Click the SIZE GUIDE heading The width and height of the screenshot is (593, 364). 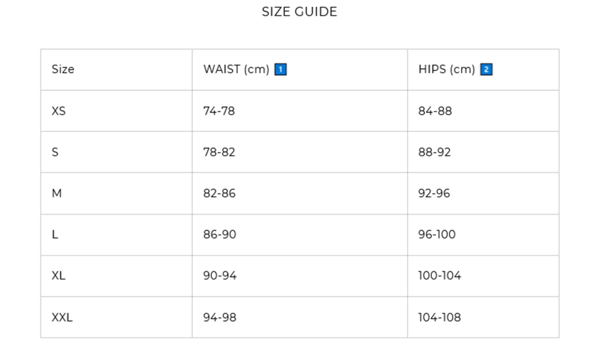299,12
